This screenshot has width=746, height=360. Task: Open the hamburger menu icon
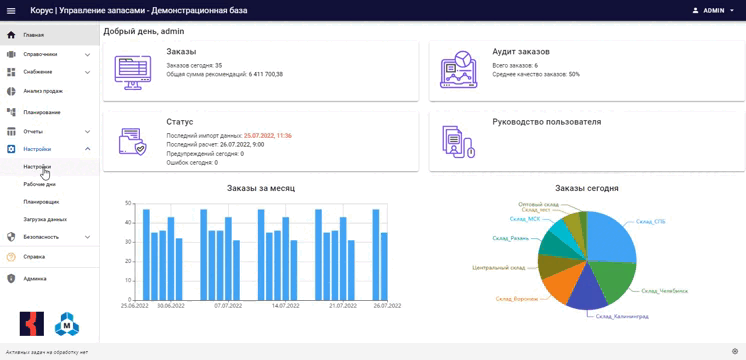point(11,10)
